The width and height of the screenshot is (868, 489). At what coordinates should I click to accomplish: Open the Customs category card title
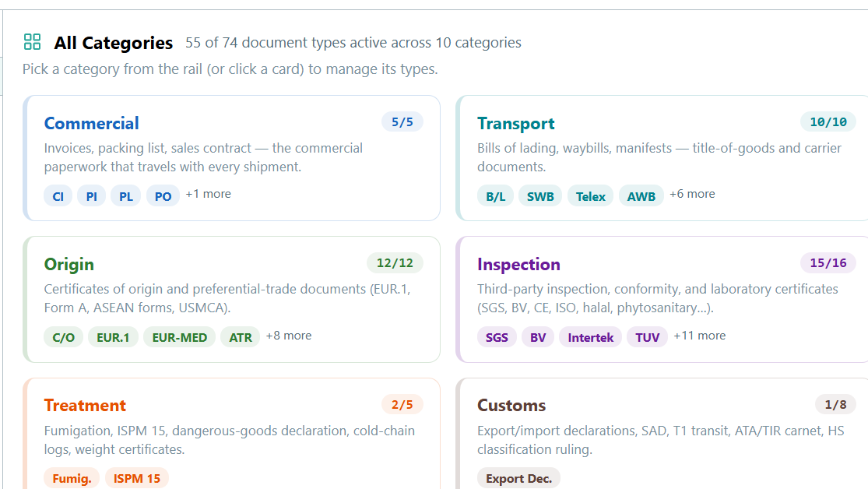click(x=511, y=406)
